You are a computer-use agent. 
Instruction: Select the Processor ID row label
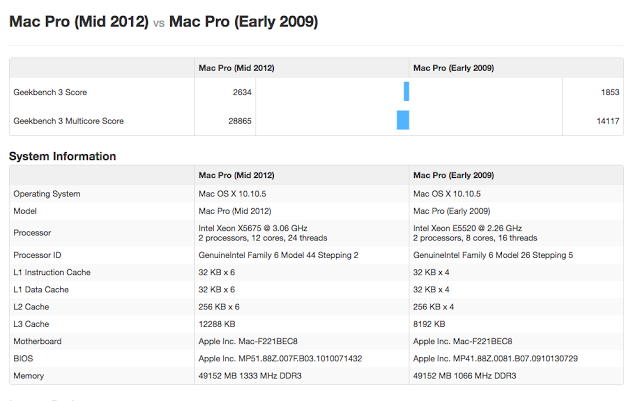37,255
